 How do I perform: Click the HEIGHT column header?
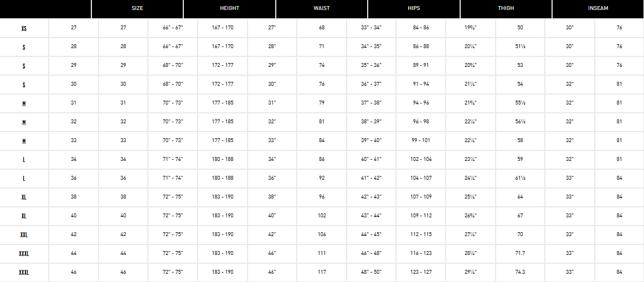(x=229, y=8)
